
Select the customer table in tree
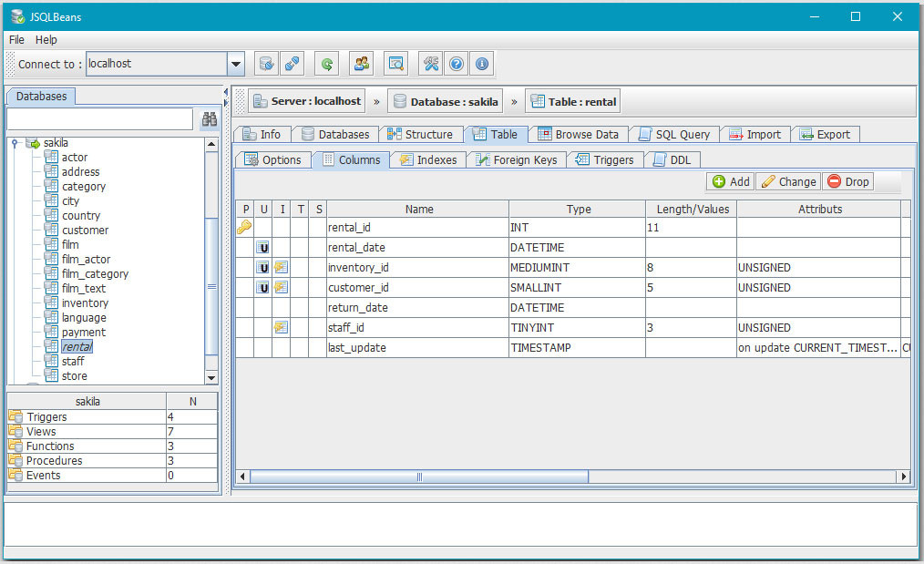coord(85,230)
